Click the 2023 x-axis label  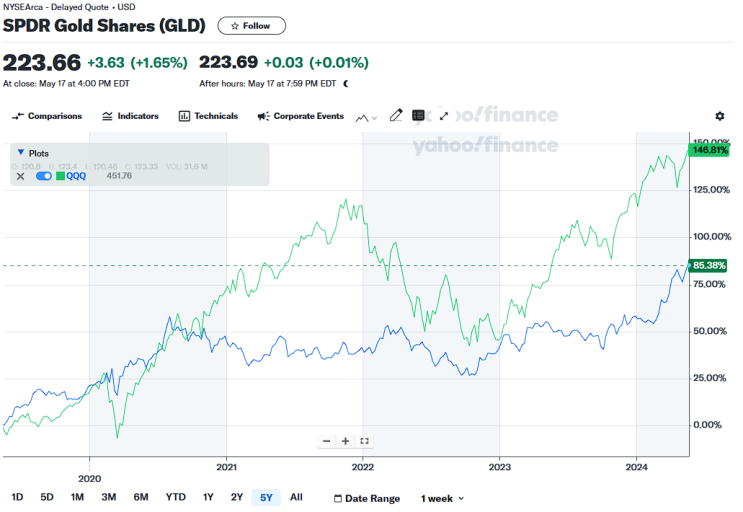pyautogui.click(x=499, y=467)
